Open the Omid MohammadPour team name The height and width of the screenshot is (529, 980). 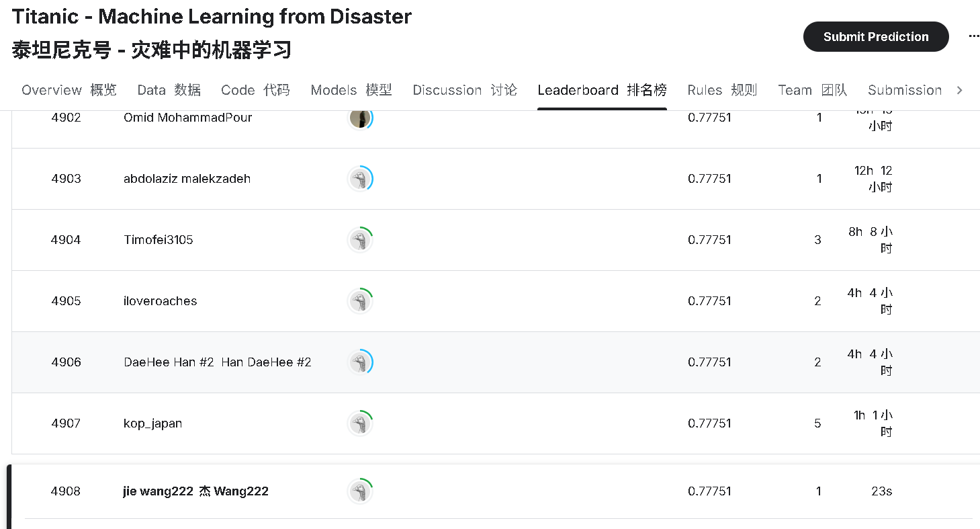pyautogui.click(x=188, y=118)
